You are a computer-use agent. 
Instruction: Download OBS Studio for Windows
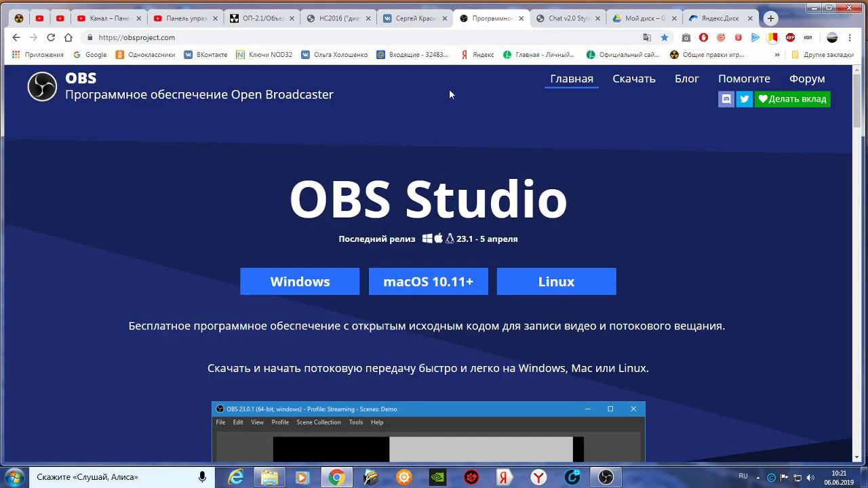(300, 281)
